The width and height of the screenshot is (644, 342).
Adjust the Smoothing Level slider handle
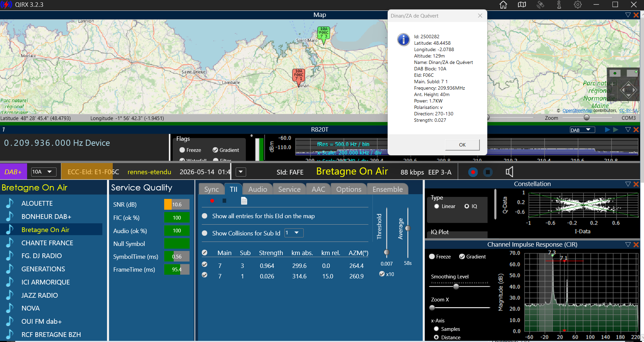click(456, 287)
